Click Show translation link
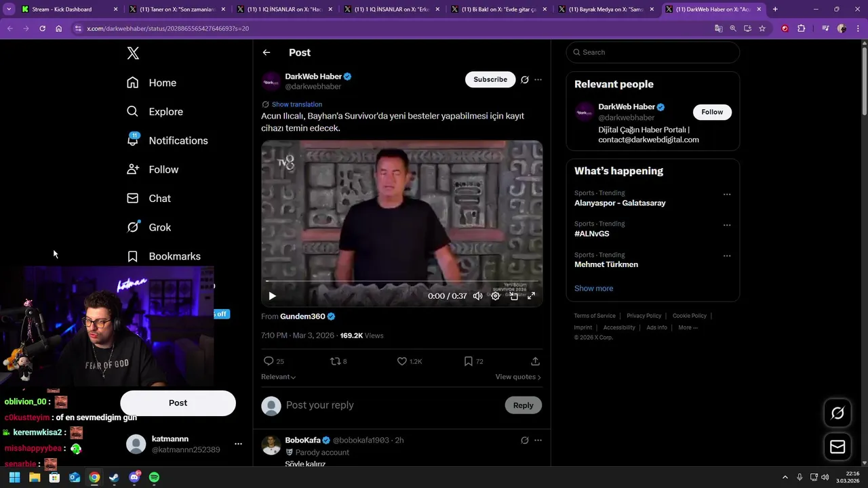This screenshot has width=868, height=488. [296, 104]
